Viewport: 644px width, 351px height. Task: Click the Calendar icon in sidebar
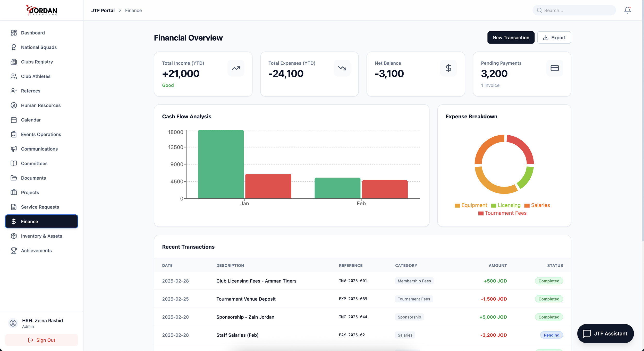[14, 120]
